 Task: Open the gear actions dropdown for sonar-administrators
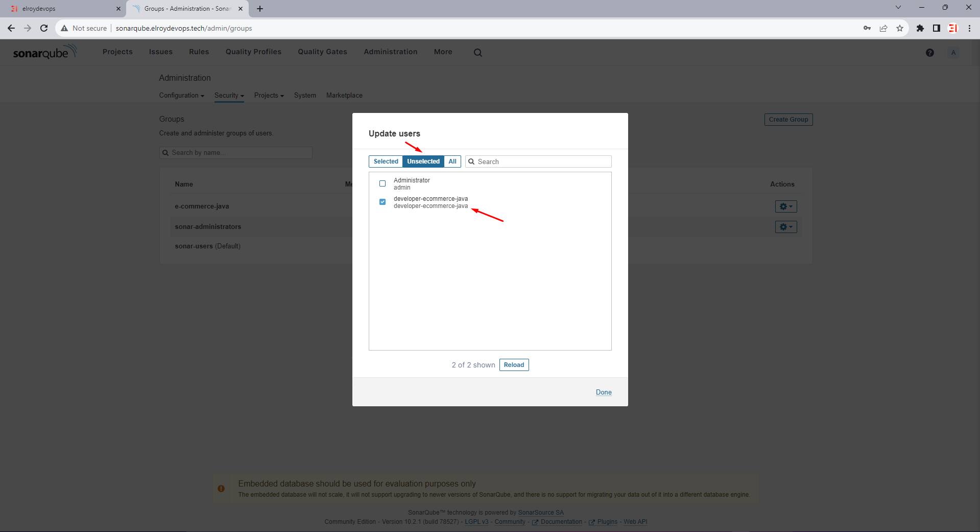click(786, 227)
